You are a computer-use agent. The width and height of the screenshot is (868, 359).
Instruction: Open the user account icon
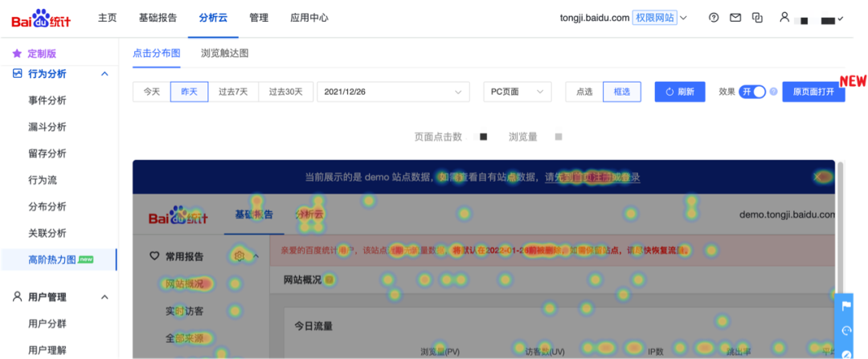(x=784, y=17)
